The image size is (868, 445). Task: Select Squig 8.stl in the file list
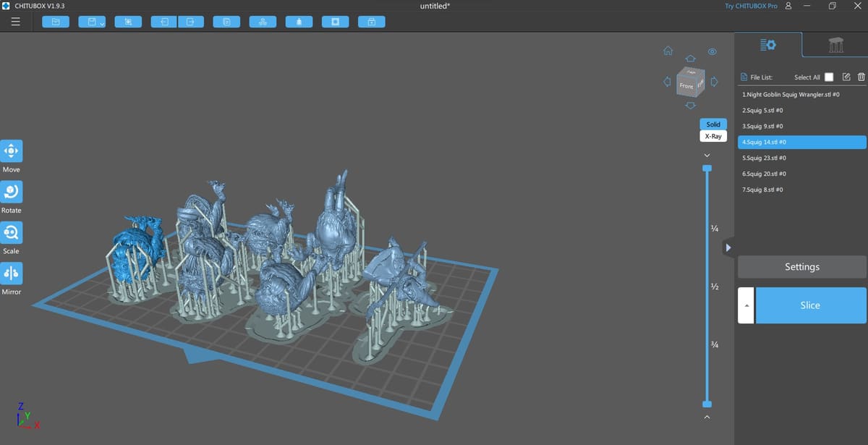(x=802, y=190)
